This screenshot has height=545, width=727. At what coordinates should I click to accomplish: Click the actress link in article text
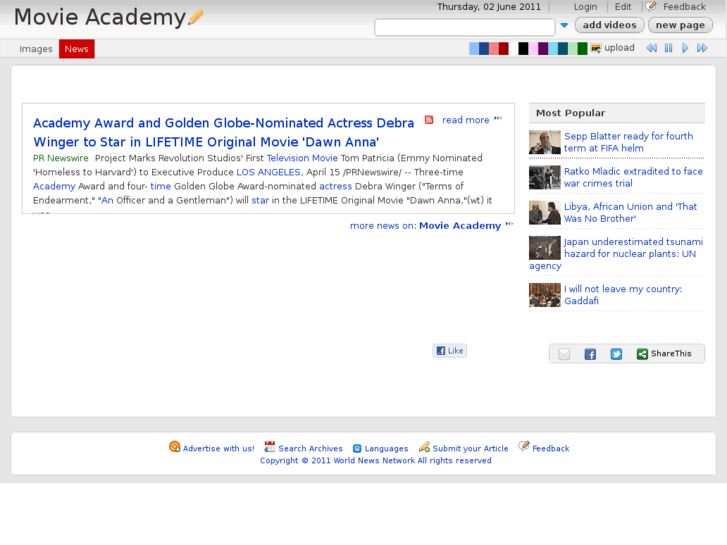[x=335, y=186]
